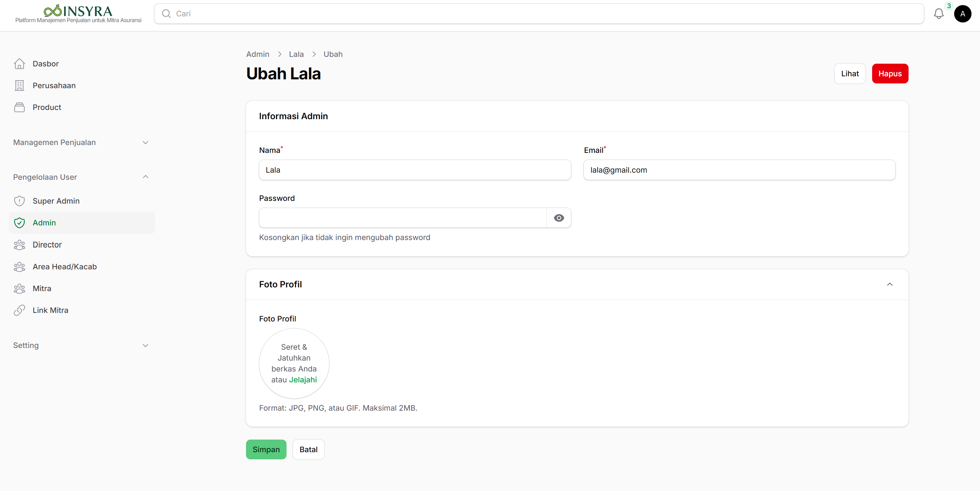Click the Mitra group icon
980x491 pixels.
[x=19, y=288]
